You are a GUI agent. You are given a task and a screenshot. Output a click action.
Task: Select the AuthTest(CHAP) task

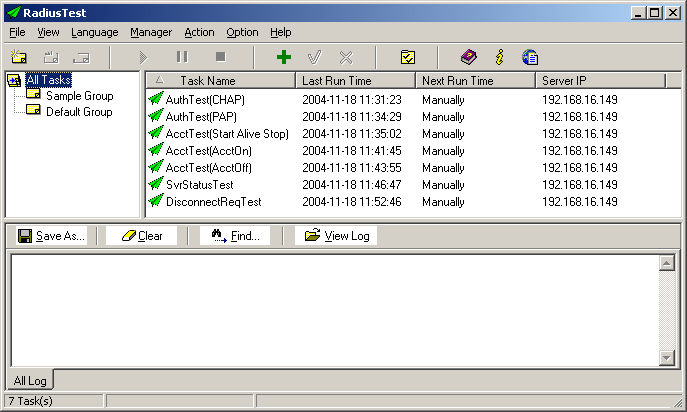point(205,100)
